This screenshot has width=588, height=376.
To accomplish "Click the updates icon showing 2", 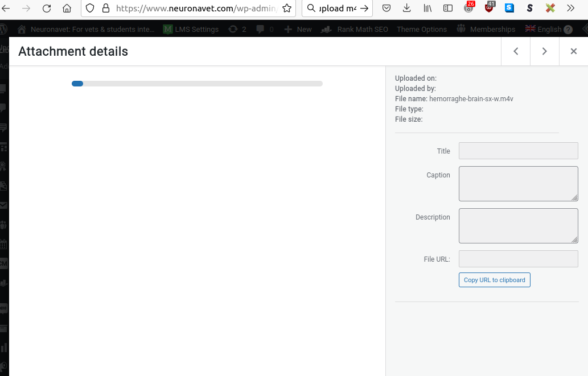I will point(237,29).
